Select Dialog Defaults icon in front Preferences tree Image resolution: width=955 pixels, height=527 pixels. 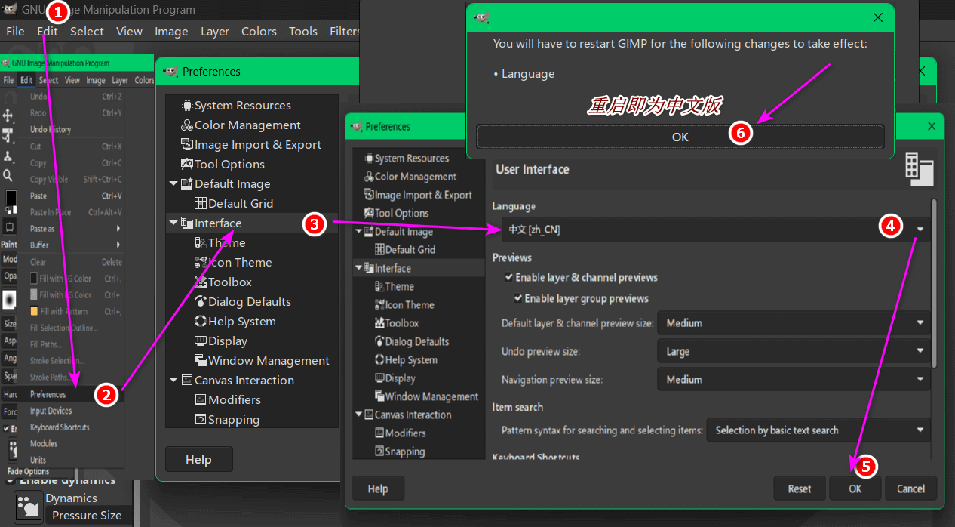click(x=379, y=341)
